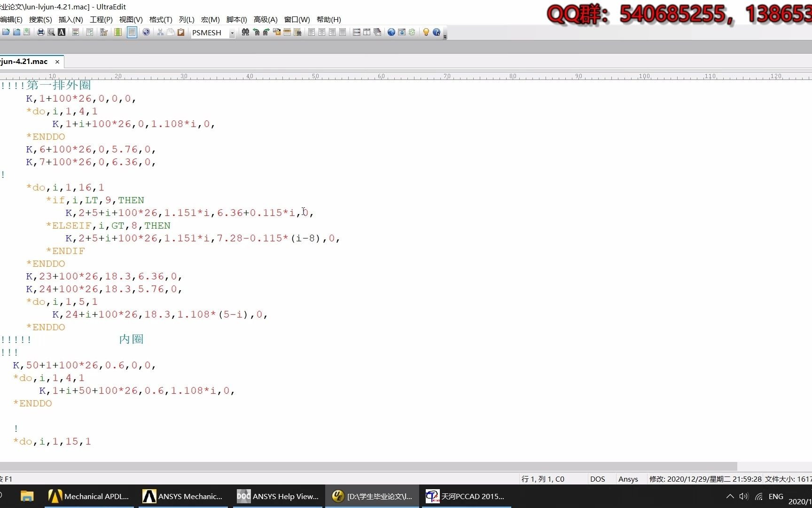Switch to 天河PCCAD 2015 taskbar window
The width and height of the screenshot is (812, 508).
(x=466, y=496)
